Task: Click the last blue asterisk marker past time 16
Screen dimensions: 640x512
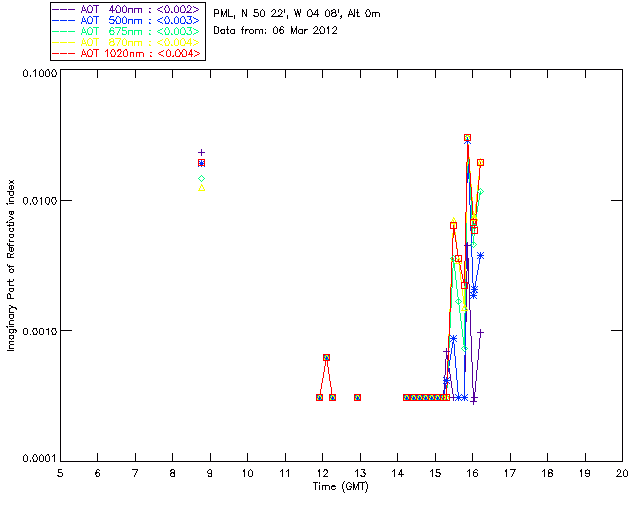Action: [x=480, y=256]
